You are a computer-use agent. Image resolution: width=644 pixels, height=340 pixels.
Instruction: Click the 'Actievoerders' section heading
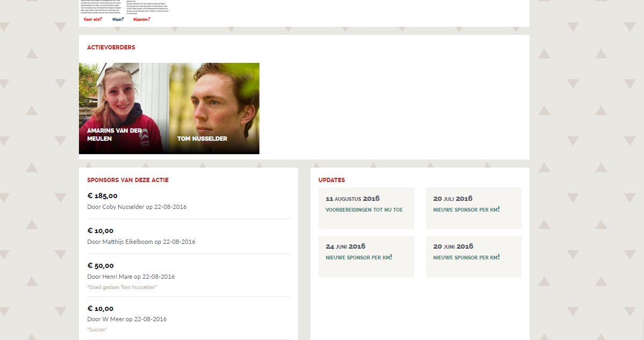[x=111, y=47]
